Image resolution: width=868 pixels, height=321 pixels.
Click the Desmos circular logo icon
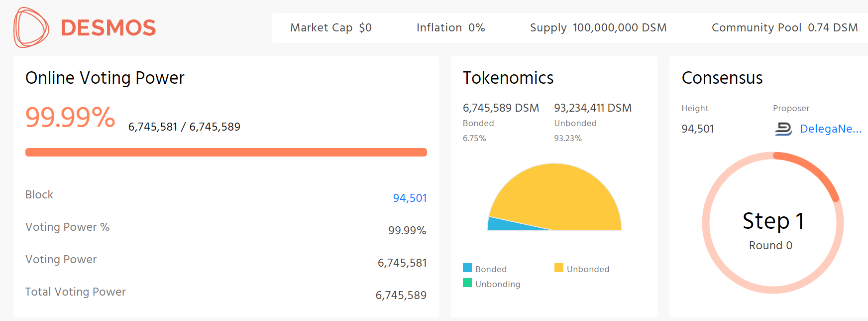click(31, 28)
